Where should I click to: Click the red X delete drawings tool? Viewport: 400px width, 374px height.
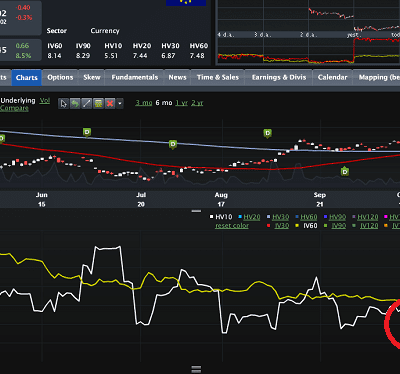click(x=110, y=104)
